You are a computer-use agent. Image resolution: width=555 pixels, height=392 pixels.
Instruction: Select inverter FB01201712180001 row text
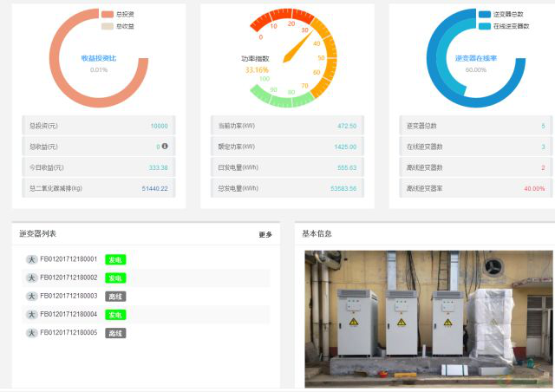pos(69,259)
